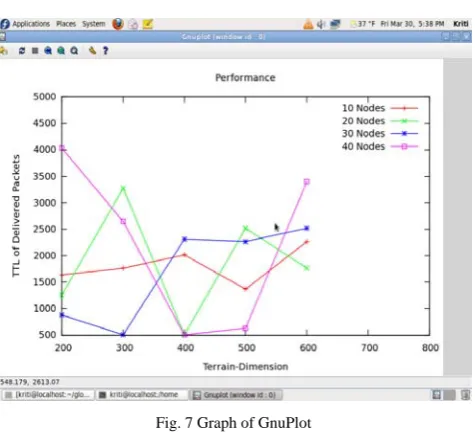Image resolution: width=475 pixels, height=434 pixels.
Task: Click the Performance plot title
Action: pos(245,78)
